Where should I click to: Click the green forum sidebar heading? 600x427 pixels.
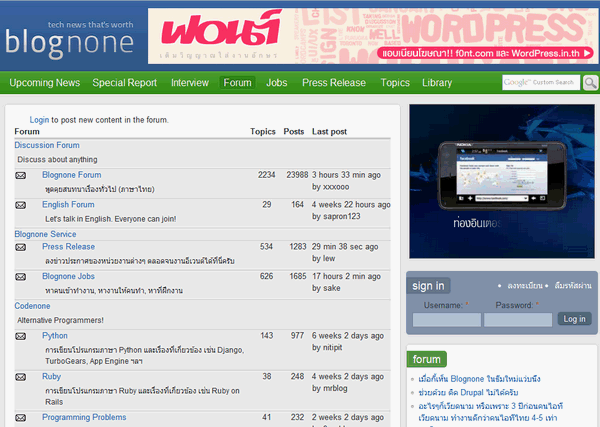click(427, 359)
